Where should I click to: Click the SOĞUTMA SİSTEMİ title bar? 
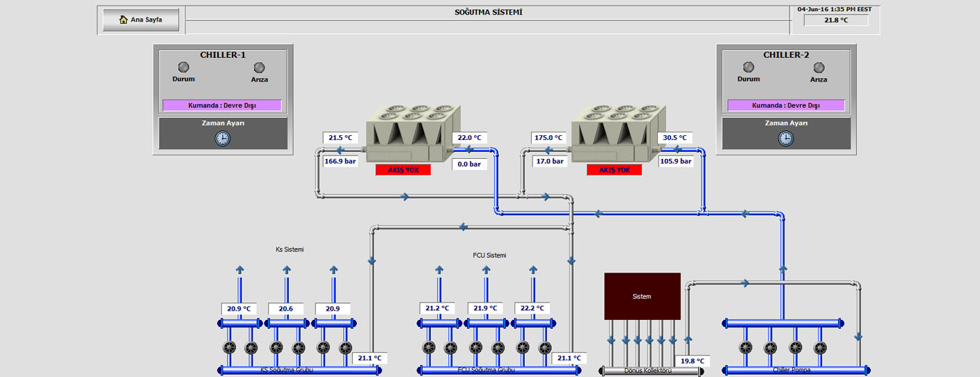pos(488,13)
